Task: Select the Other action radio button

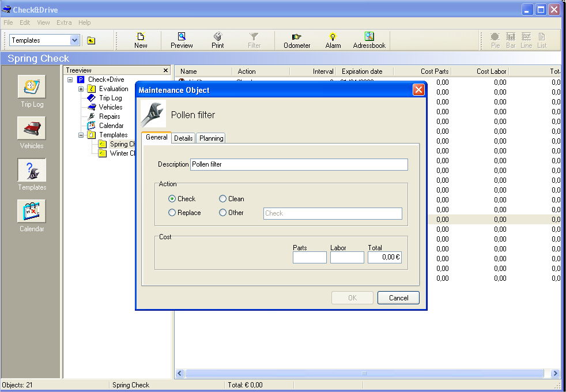Action: click(x=222, y=213)
